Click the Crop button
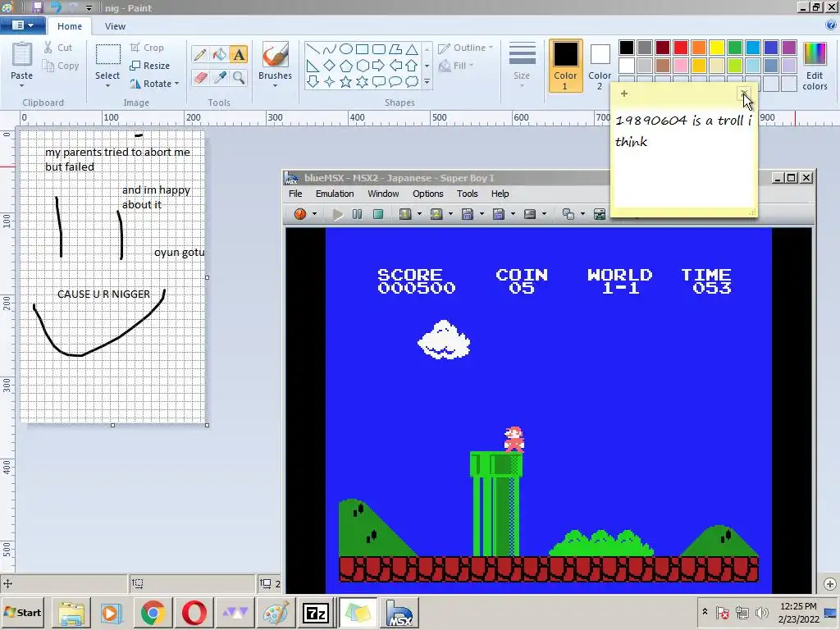 [x=147, y=48]
